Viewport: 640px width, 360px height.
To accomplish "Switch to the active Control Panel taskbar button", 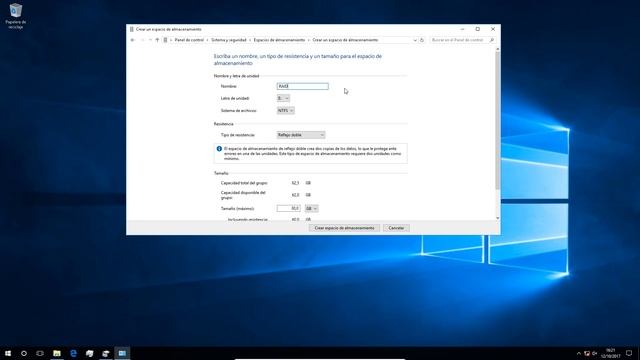I will tap(122, 353).
